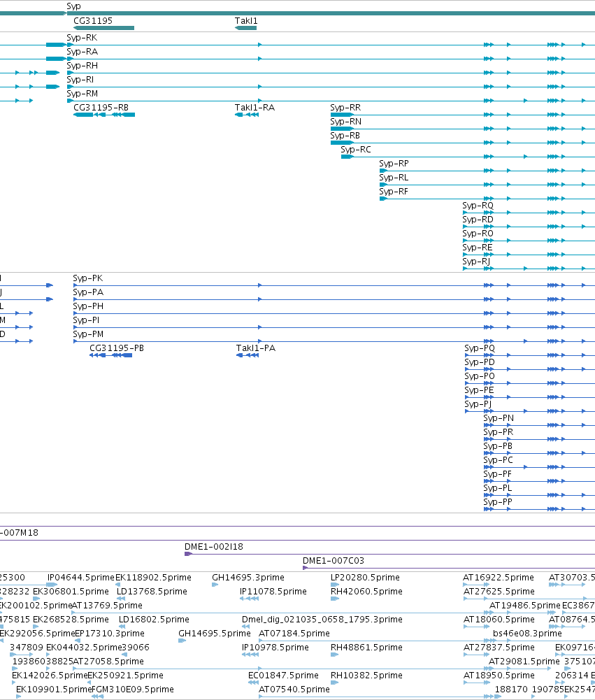Click the DME1-002I18 purple start glyph
This screenshot has width=595, height=700.
[188, 554]
